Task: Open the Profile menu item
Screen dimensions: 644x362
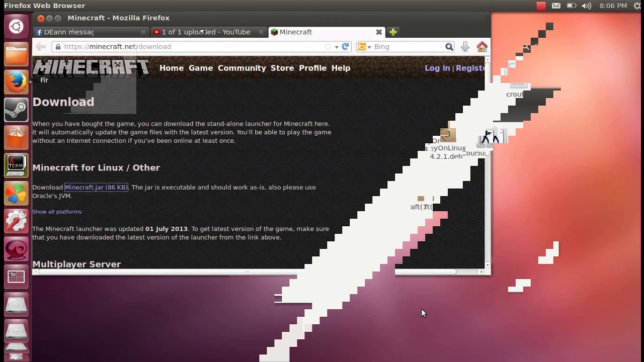Action: point(312,68)
